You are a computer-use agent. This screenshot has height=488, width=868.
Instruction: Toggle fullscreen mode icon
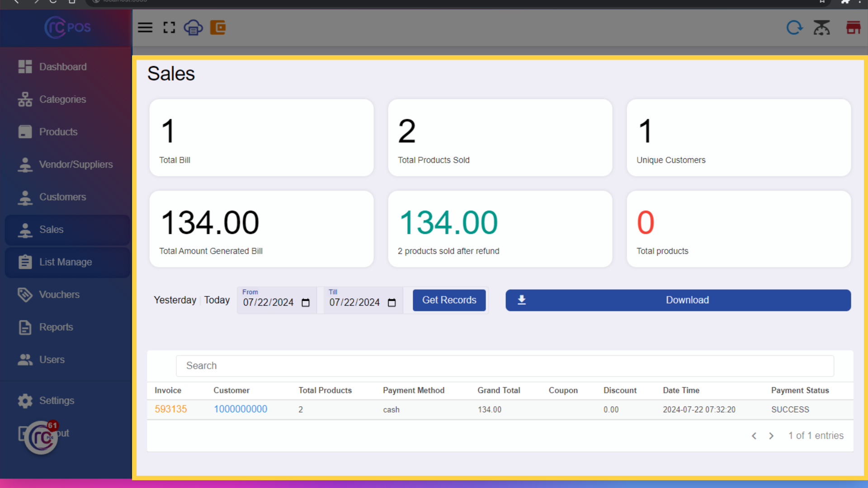click(x=169, y=28)
